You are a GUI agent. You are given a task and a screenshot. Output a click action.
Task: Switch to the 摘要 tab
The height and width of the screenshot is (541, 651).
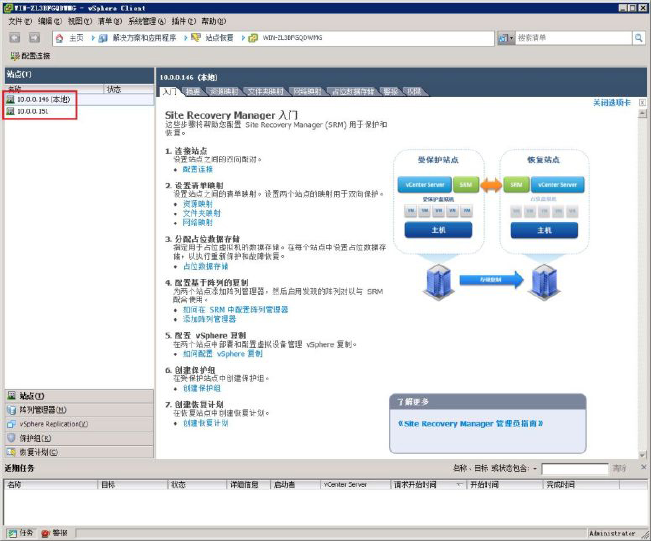tap(193, 92)
